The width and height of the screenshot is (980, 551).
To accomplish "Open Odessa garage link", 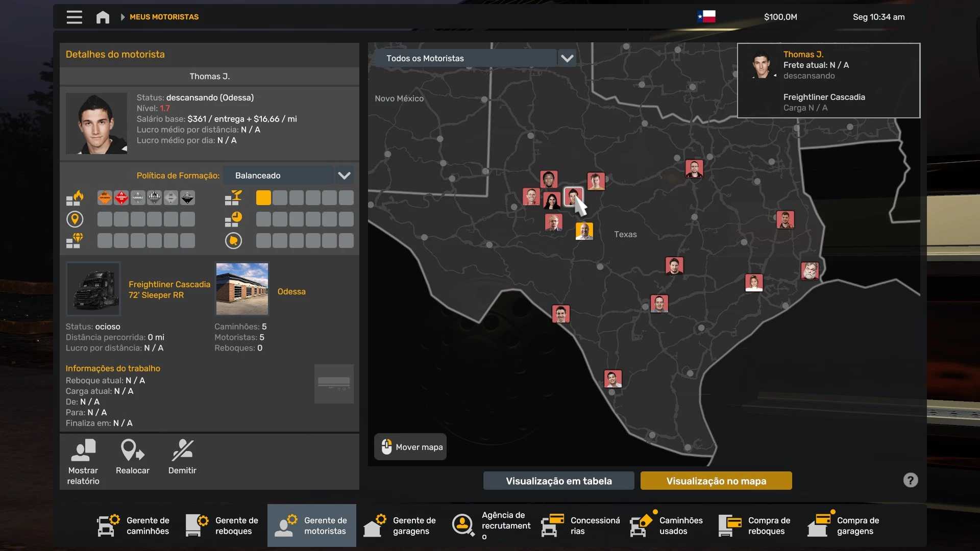I will pos(291,291).
